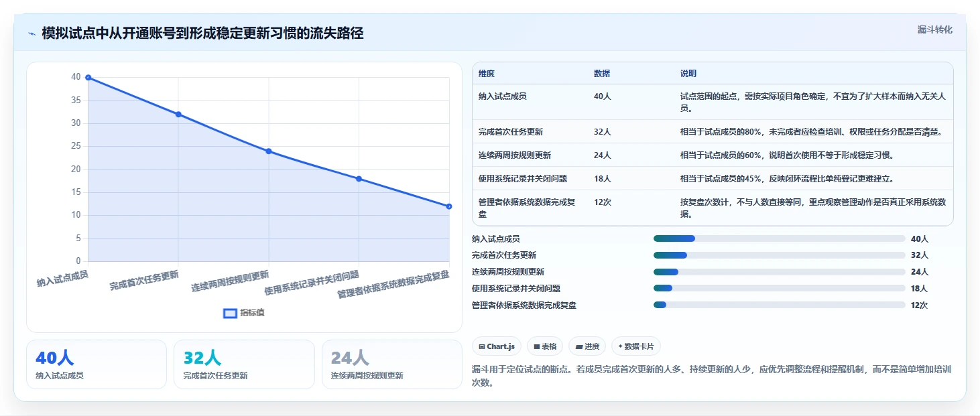Click the chart data point at 40

tap(88, 78)
